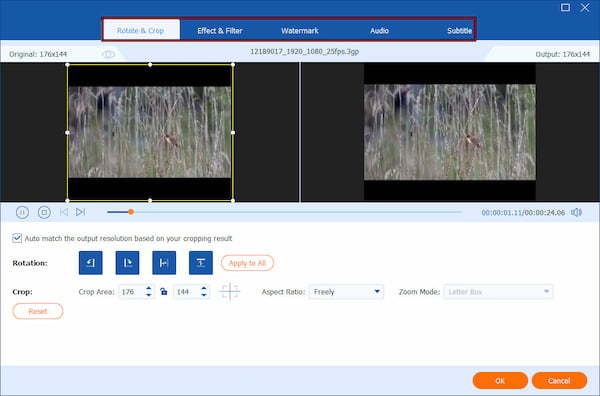Screen dimensions: 600x396
Task: Flip video vertically
Action: pyautogui.click(x=201, y=263)
